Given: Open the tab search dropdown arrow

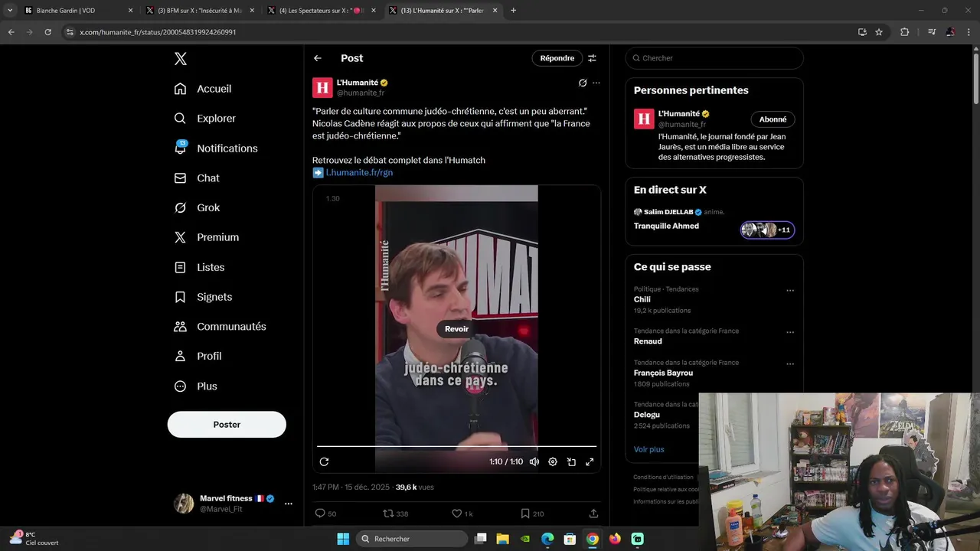Looking at the screenshot, I should [10, 11].
